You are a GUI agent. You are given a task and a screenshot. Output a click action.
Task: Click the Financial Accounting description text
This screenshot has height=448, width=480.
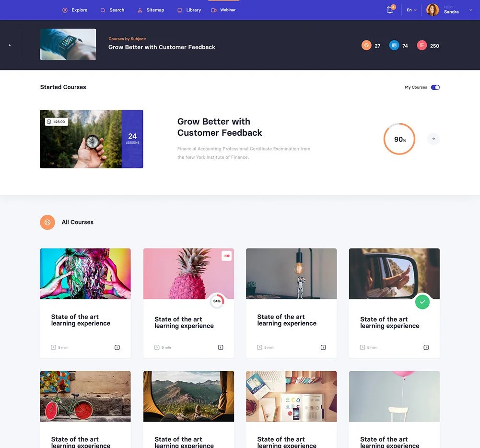click(x=244, y=153)
